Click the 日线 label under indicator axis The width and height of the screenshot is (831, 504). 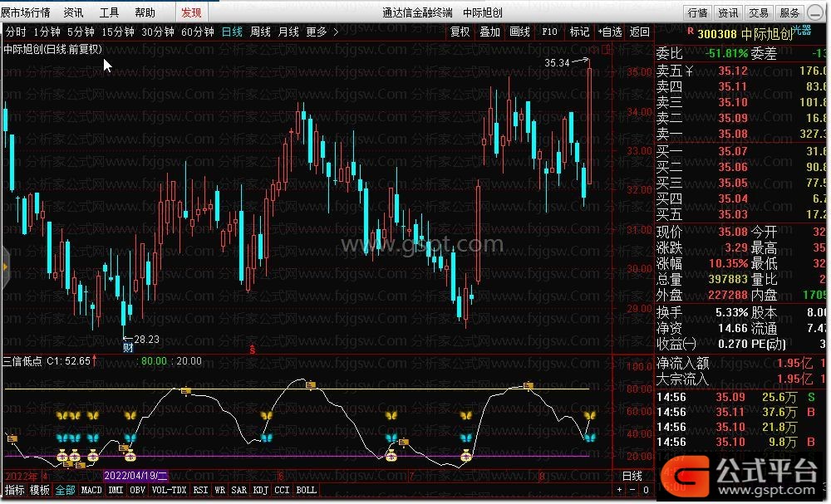(632, 476)
